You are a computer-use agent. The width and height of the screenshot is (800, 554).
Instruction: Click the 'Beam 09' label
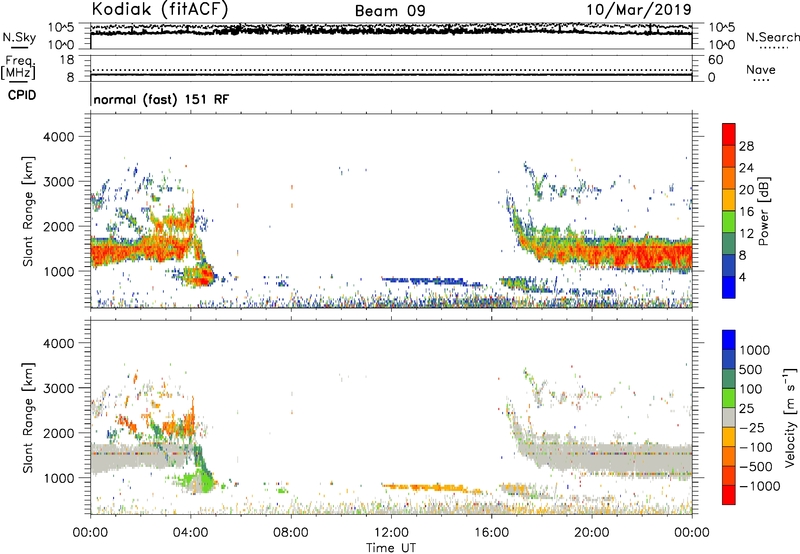click(x=390, y=11)
